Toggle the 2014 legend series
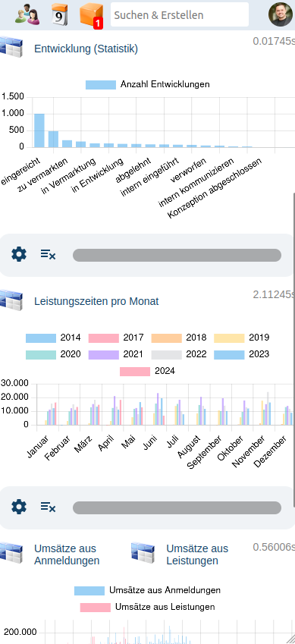Image resolution: width=295 pixels, height=644 pixels. coord(53,338)
